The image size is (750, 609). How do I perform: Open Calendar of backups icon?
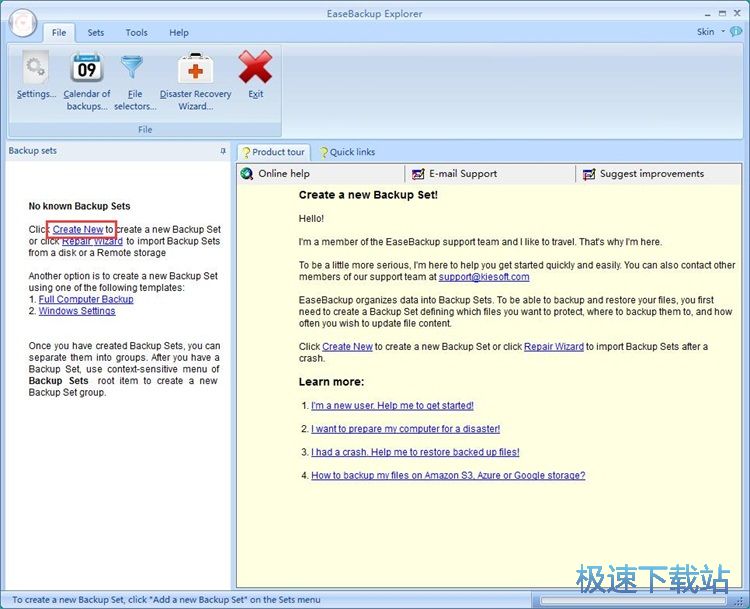tap(87, 68)
